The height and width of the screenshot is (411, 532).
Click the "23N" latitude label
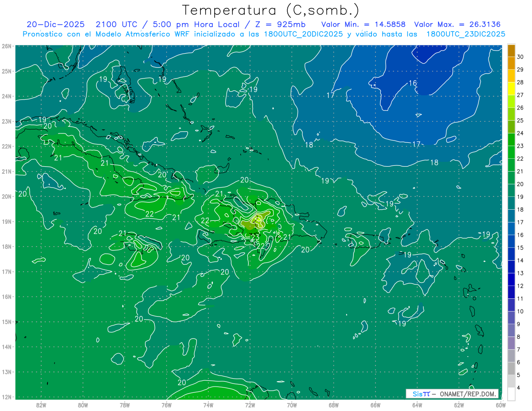click(7, 121)
